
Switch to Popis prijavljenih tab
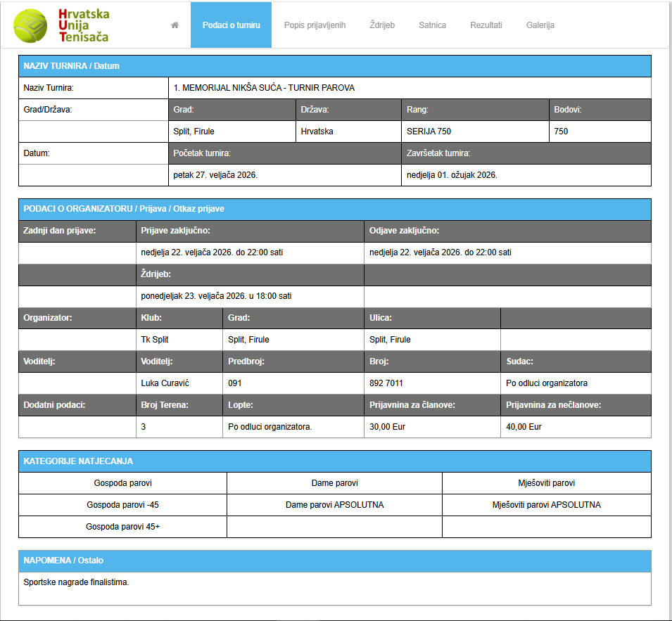(x=315, y=25)
